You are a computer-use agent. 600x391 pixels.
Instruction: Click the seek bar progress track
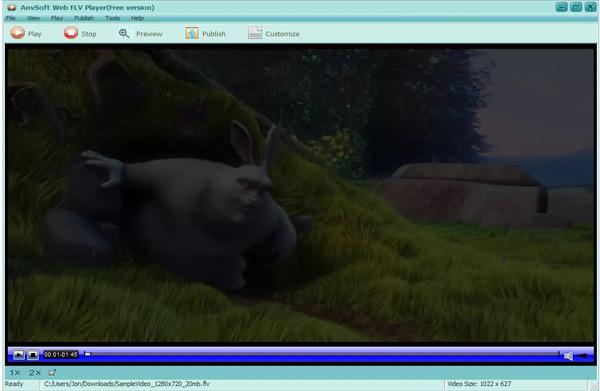click(321, 354)
